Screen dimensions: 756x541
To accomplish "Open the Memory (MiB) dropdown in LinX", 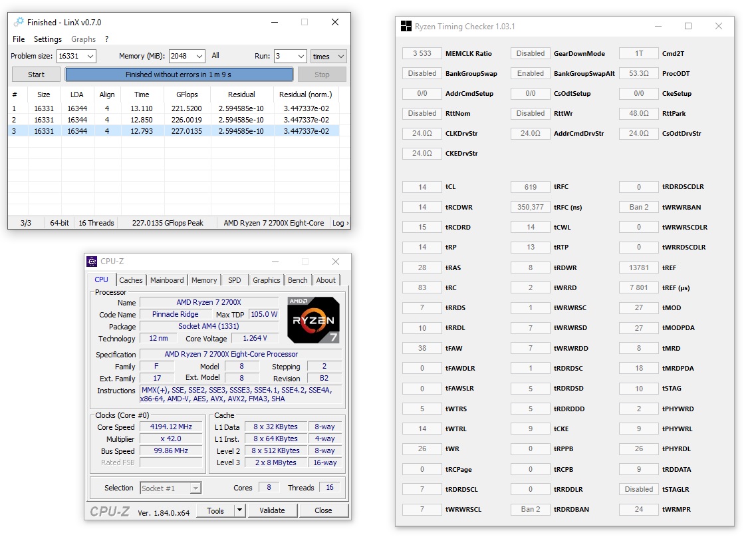I will pos(199,56).
